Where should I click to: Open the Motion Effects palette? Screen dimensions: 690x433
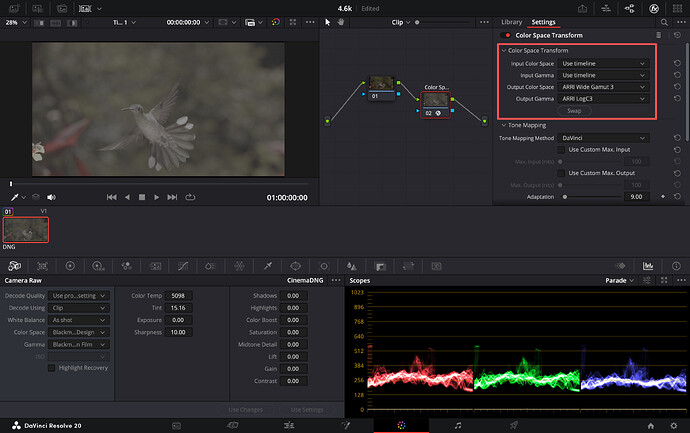click(x=155, y=266)
